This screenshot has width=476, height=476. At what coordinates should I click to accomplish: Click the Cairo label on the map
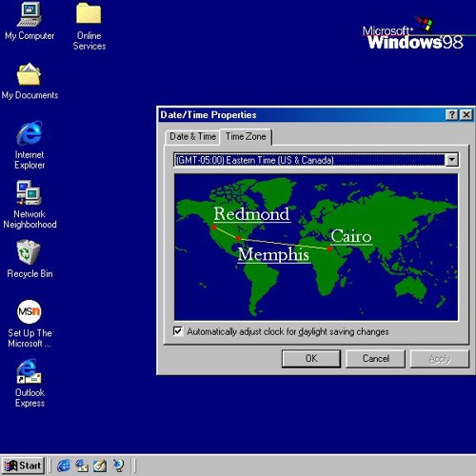coord(351,236)
